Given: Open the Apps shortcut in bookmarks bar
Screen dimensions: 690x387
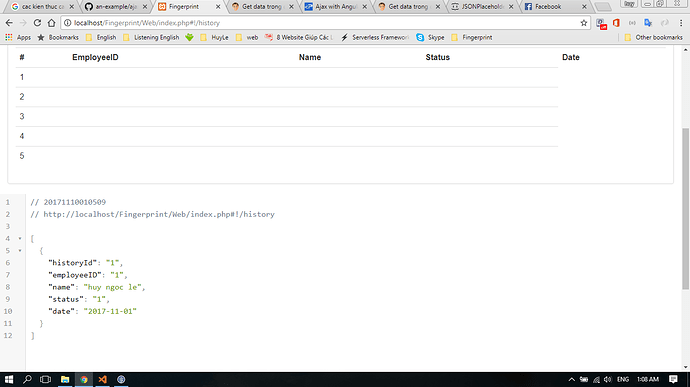Looking at the screenshot, I should [x=18, y=37].
